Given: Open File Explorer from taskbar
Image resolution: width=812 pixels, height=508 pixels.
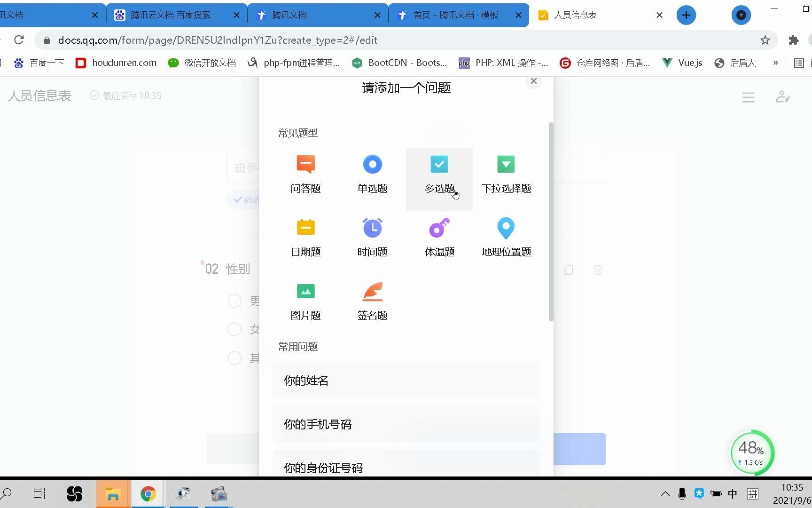Looking at the screenshot, I should tap(113, 494).
